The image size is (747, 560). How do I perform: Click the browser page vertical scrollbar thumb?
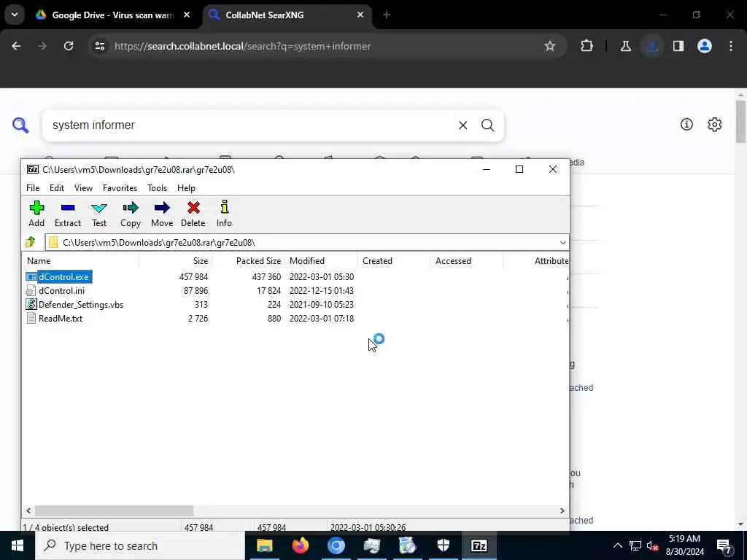click(x=740, y=122)
